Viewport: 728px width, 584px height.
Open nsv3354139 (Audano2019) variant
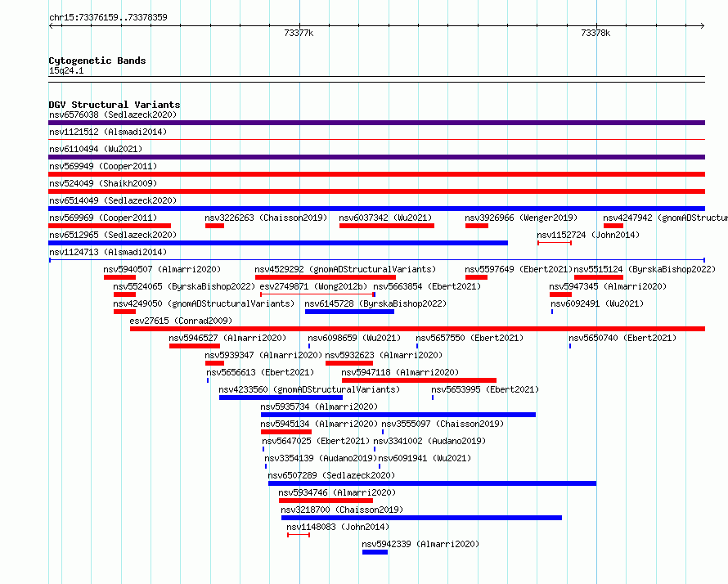[x=321, y=458]
